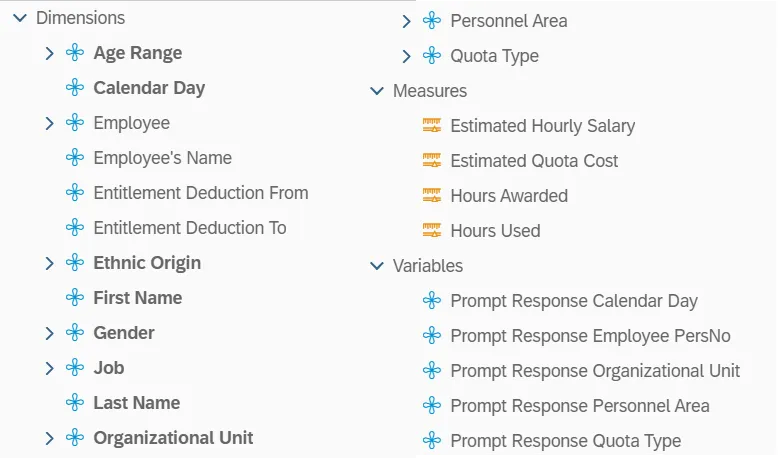Collapse the Measures section

coord(377,91)
